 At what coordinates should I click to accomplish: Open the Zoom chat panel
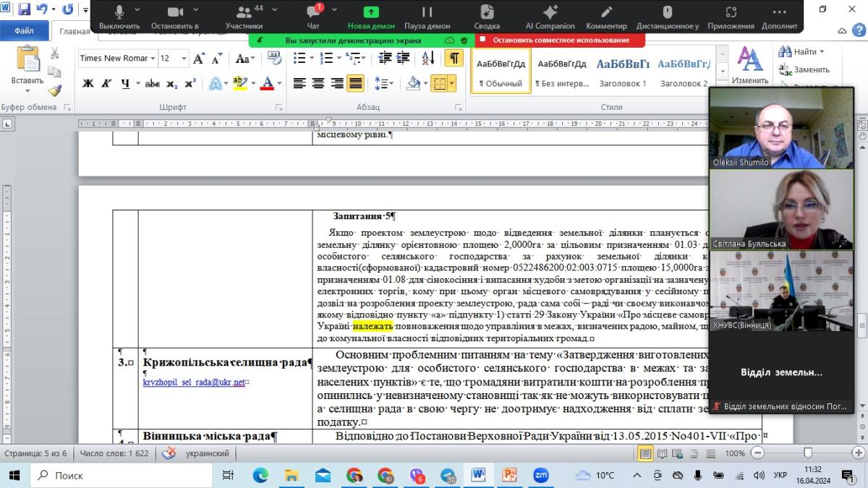312,16
